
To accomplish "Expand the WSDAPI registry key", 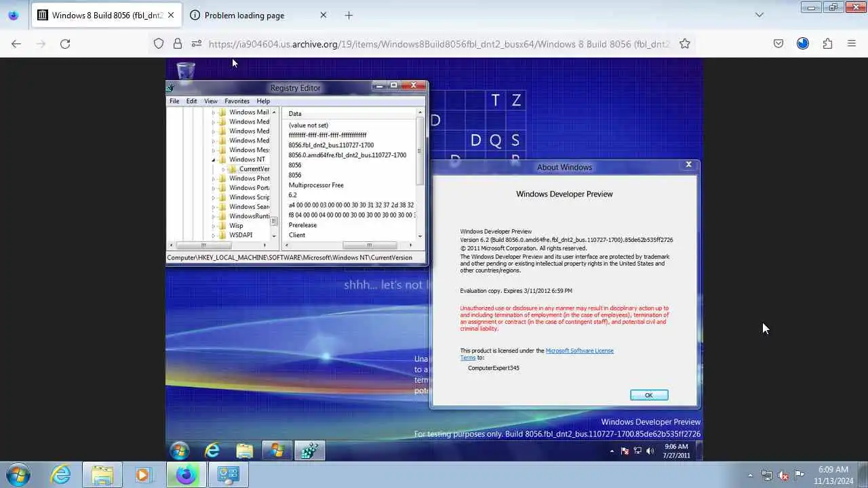I will (x=214, y=236).
